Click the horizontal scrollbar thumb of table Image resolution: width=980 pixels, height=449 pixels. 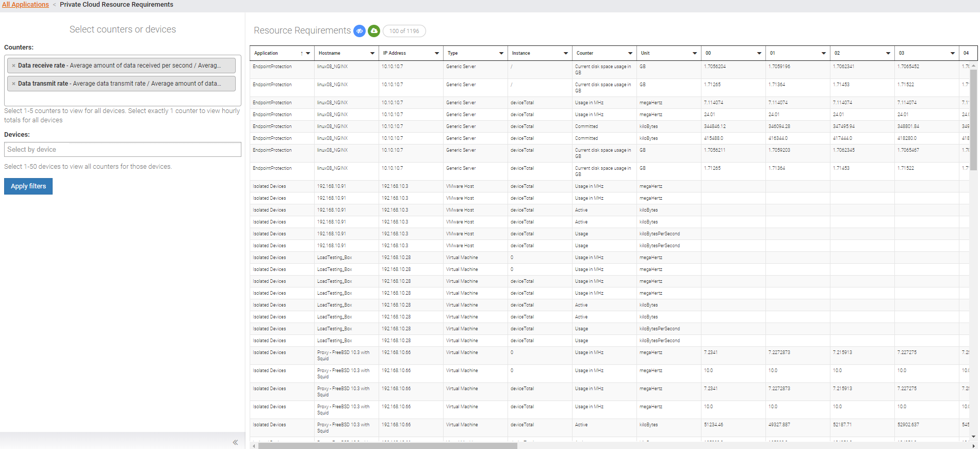click(x=387, y=446)
